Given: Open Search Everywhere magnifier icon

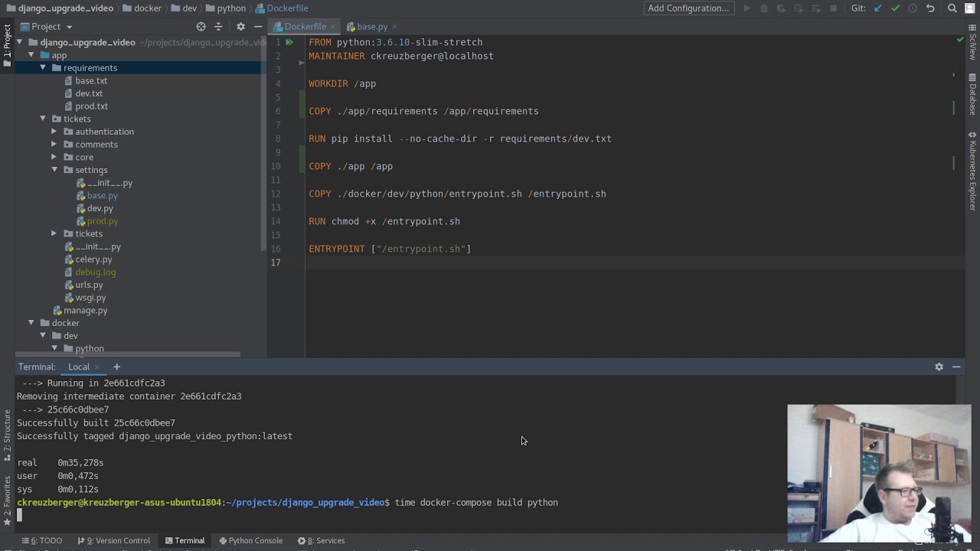Looking at the screenshot, I should tap(952, 8).
